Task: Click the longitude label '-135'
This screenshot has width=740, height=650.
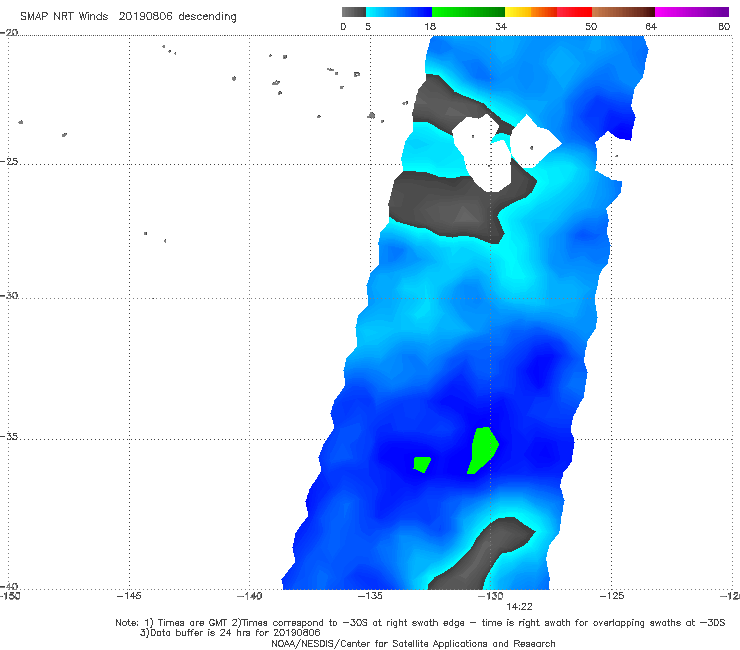Action: click(x=370, y=596)
